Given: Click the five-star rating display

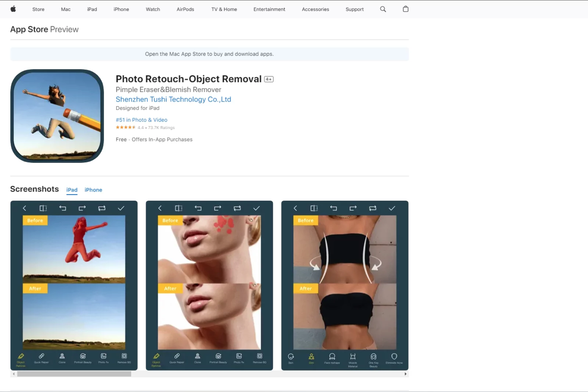Looking at the screenshot, I should coord(126,127).
